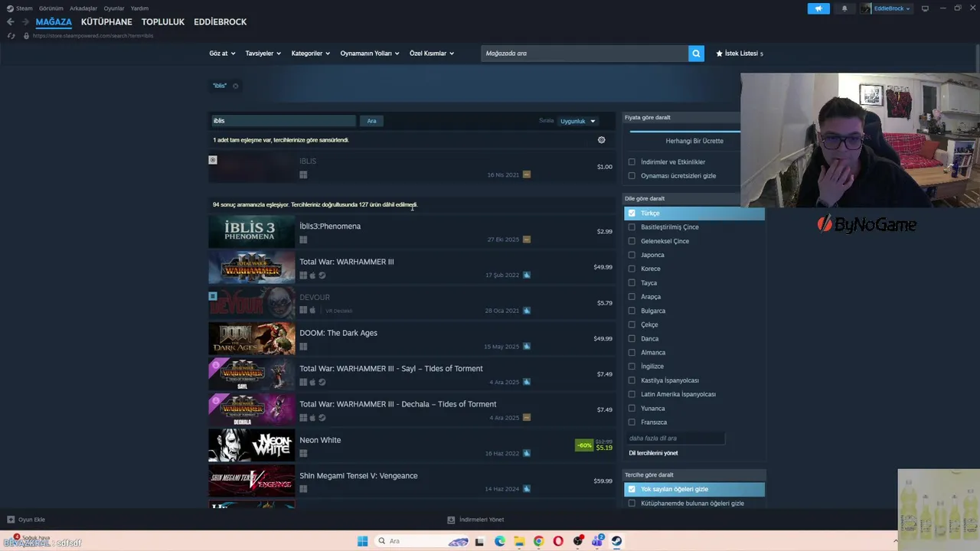The height and width of the screenshot is (551, 980).
Task: Open the Uygunluk sort dropdown
Action: pos(577,121)
